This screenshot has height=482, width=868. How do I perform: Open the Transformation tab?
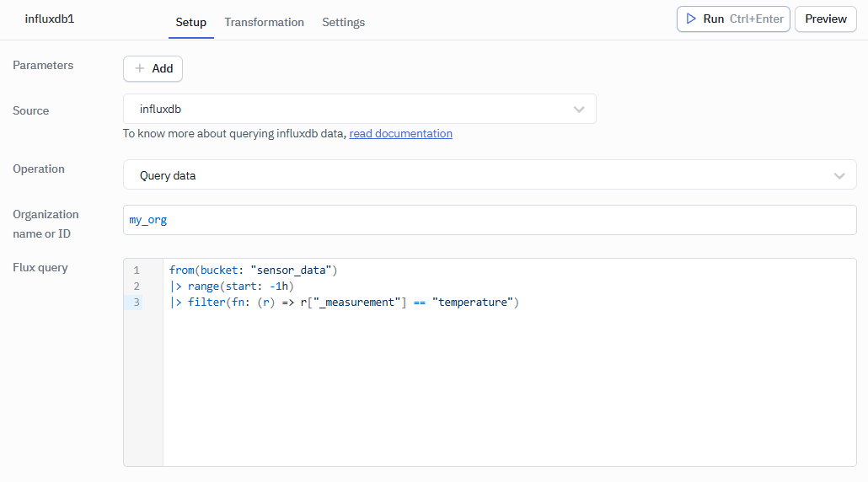(264, 22)
